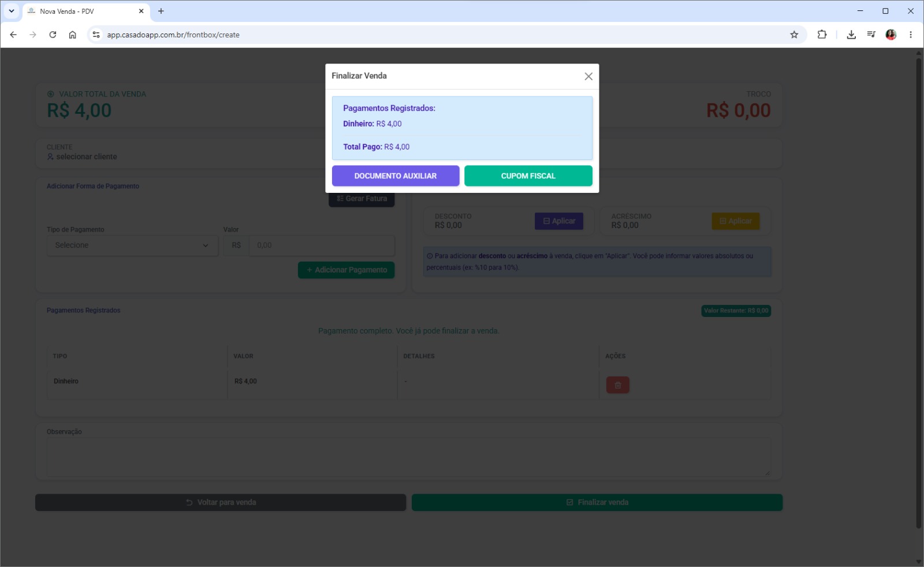Apply a discount with DESCONTO Aplicar
The width and height of the screenshot is (924, 567).
coord(559,221)
